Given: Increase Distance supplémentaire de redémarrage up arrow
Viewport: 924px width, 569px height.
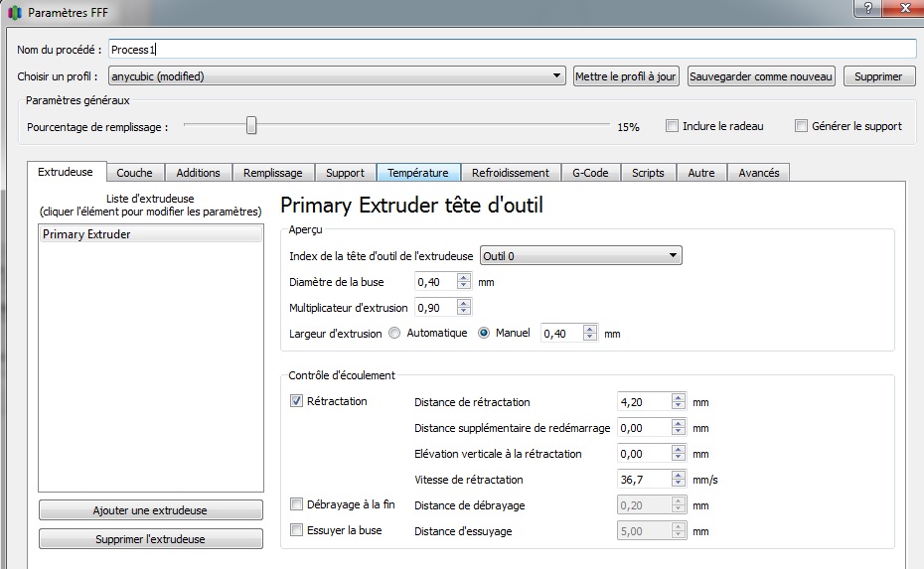Looking at the screenshot, I should 679,423.
